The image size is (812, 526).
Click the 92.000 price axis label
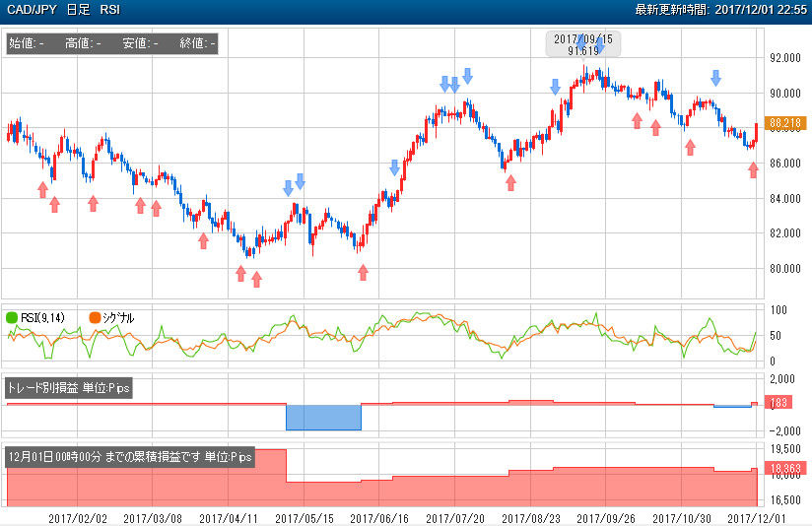[785, 58]
